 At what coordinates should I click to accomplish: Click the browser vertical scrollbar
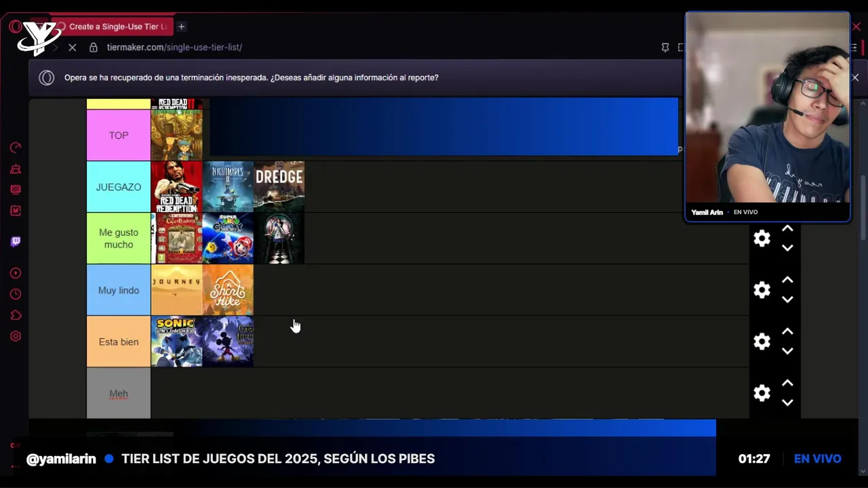[863, 207]
